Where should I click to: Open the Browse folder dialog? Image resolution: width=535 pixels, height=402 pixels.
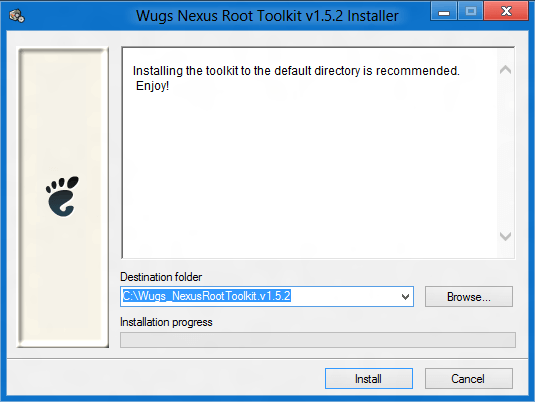click(468, 297)
